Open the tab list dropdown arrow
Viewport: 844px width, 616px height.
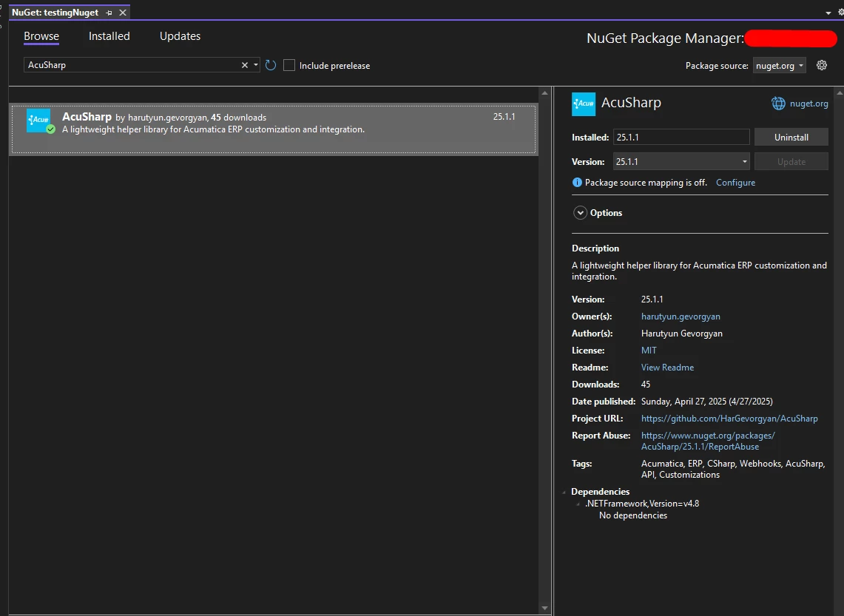[x=828, y=13]
